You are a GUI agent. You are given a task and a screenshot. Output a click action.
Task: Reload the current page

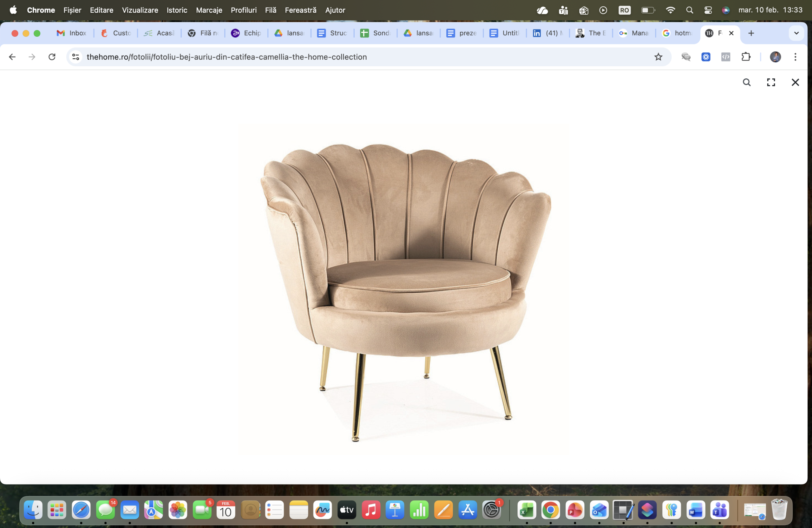tap(52, 57)
